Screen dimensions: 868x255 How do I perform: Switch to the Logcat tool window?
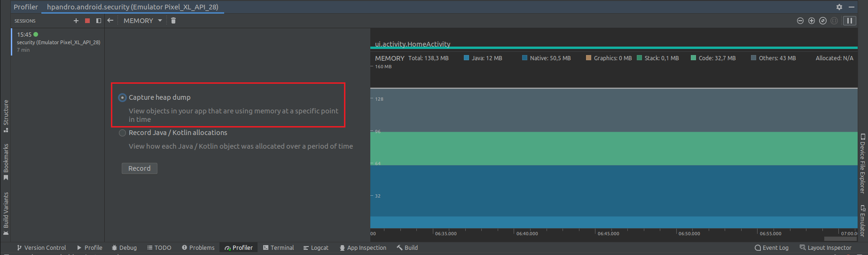tap(316, 248)
